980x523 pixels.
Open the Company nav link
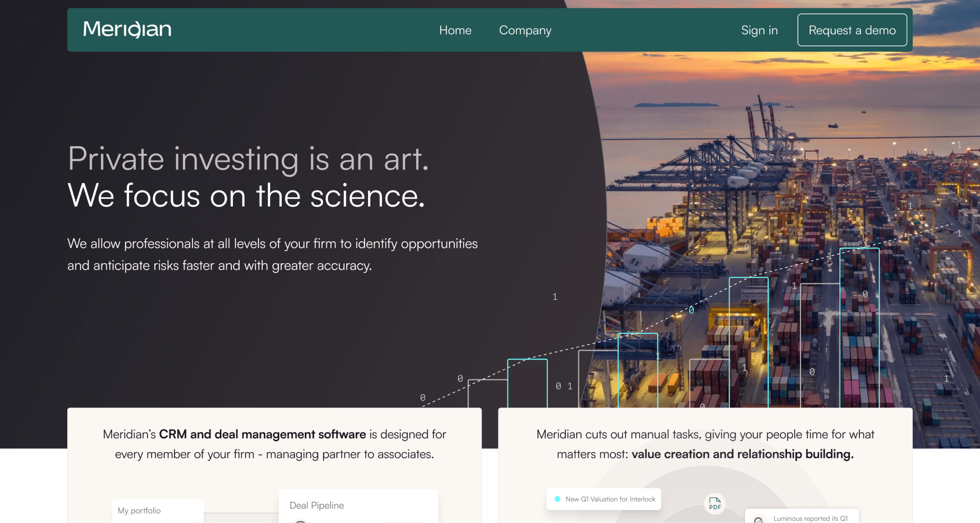pyautogui.click(x=525, y=30)
